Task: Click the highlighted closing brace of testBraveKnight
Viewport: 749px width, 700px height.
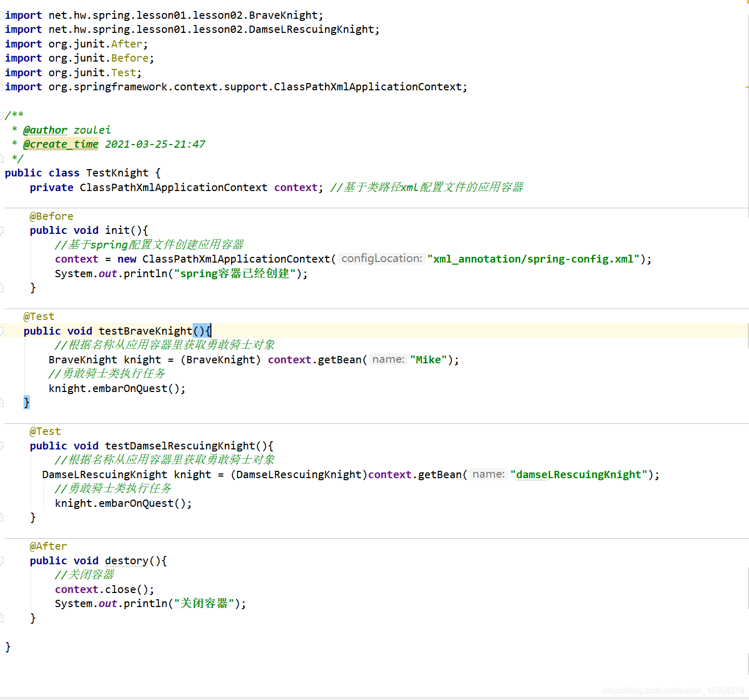Action: point(27,402)
